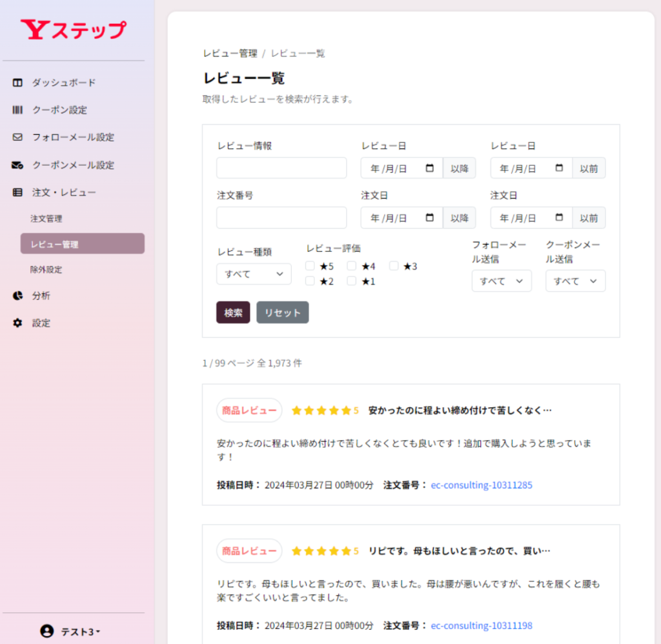Click the 検索 search button
Screen dimensions: 661x644
coord(232,312)
